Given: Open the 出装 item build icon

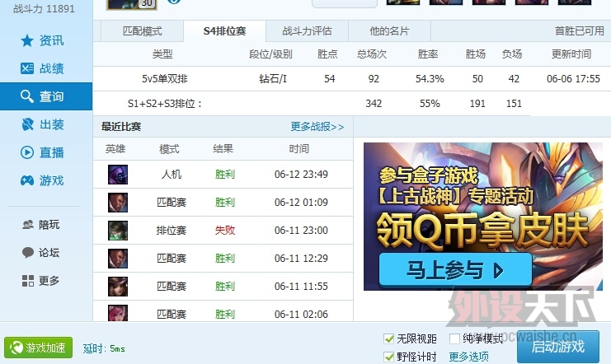Looking at the screenshot, I should point(27,124).
